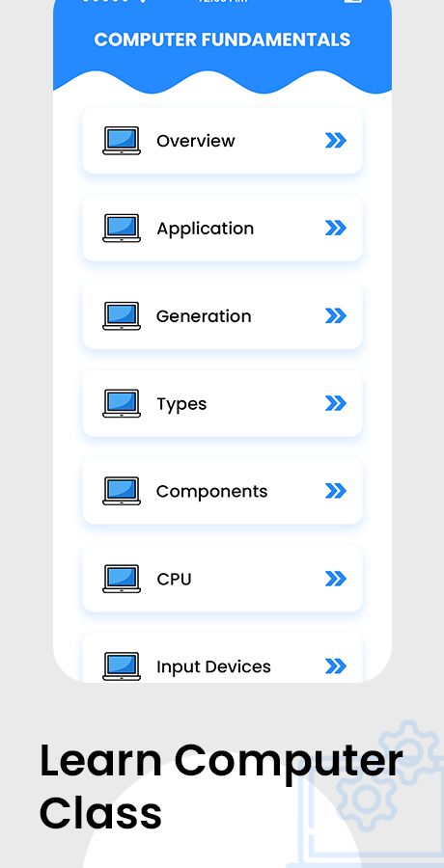Click the double-chevron arrow on Input Devices
The image size is (444, 868).
point(335,665)
